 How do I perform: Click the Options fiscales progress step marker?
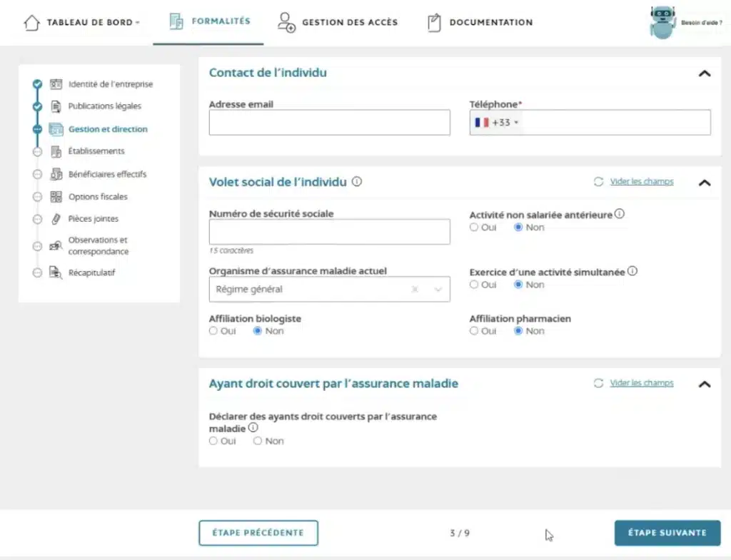[37, 196]
